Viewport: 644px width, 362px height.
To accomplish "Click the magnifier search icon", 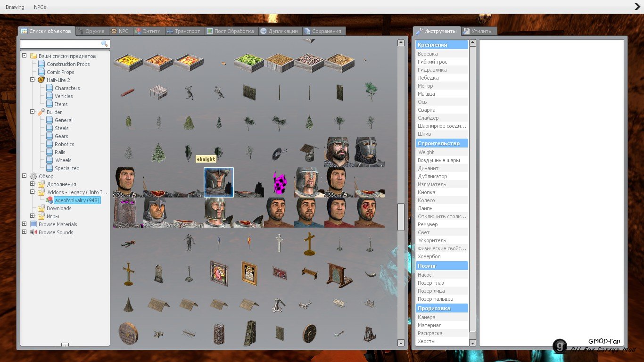I will 105,44.
